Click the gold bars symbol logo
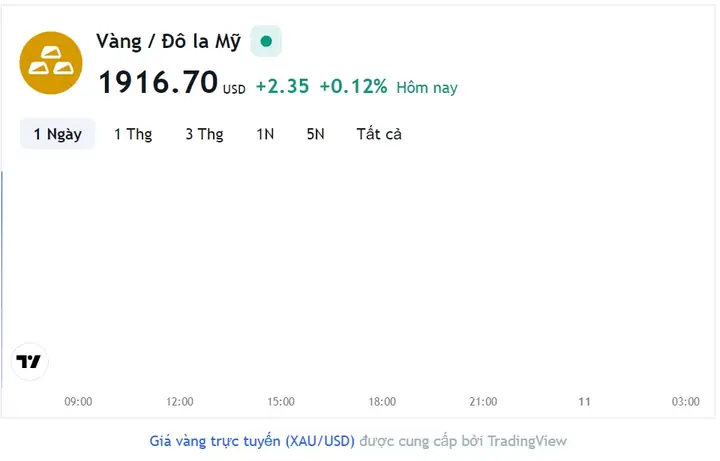Screen dimensions: 720x461 pyautogui.click(x=51, y=63)
